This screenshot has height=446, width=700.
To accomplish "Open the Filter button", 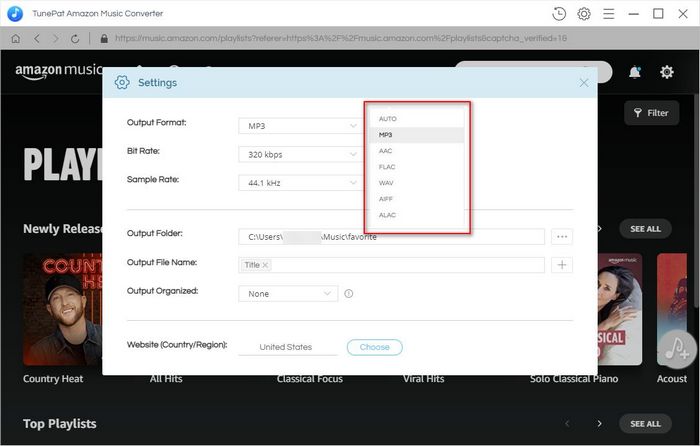I will click(x=651, y=113).
